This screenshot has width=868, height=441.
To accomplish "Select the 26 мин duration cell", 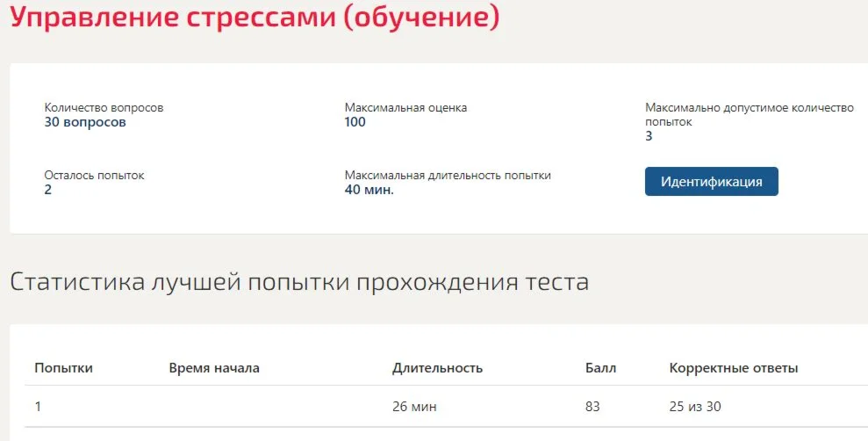I will [414, 407].
